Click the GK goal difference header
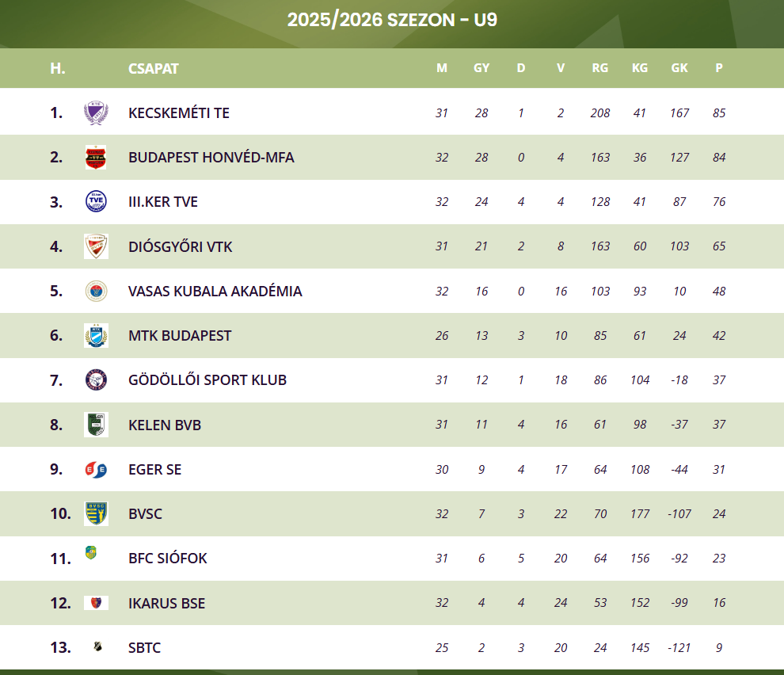784x675 pixels. point(679,68)
